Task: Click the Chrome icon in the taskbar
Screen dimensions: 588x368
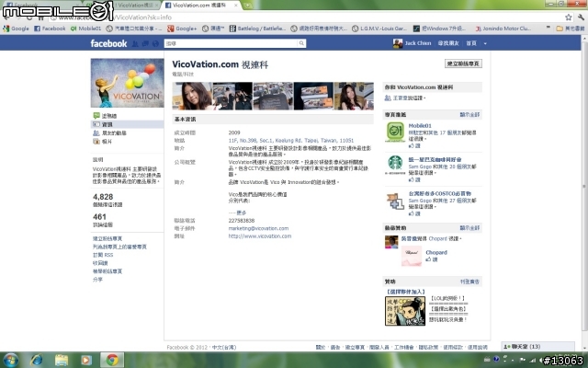Action: (x=112, y=360)
